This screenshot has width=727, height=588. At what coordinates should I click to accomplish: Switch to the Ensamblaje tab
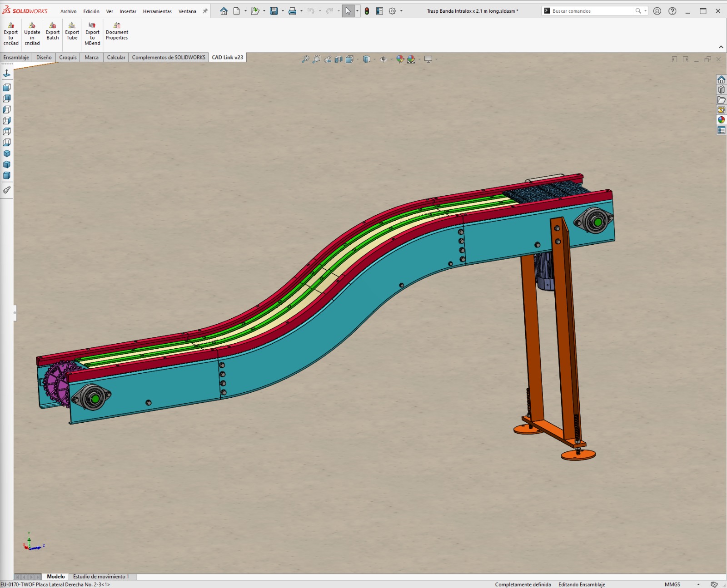[x=16, y=57]
